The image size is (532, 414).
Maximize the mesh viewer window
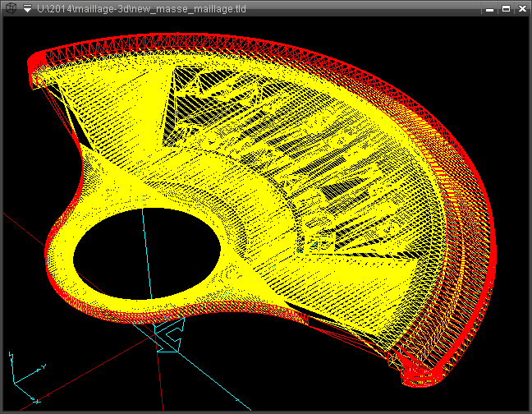click(x=506, y=9)
